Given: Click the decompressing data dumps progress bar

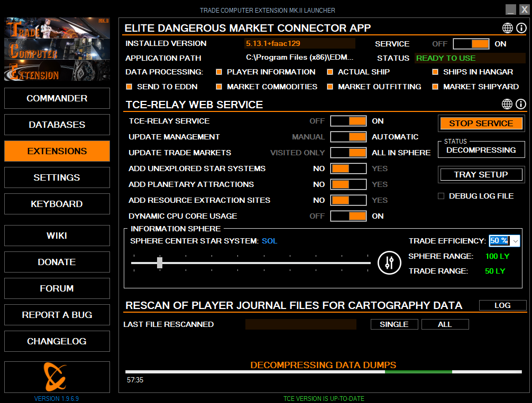Looking at the screenshot, I should click(323, 372).
